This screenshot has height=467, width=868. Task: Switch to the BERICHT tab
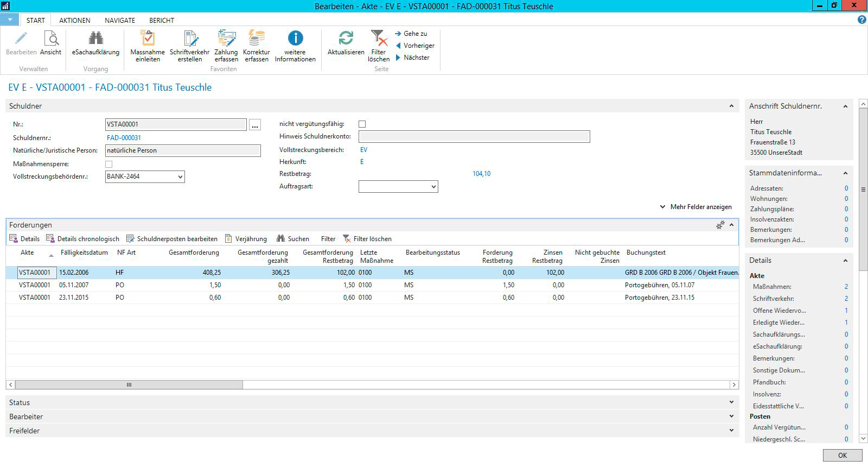162,20
